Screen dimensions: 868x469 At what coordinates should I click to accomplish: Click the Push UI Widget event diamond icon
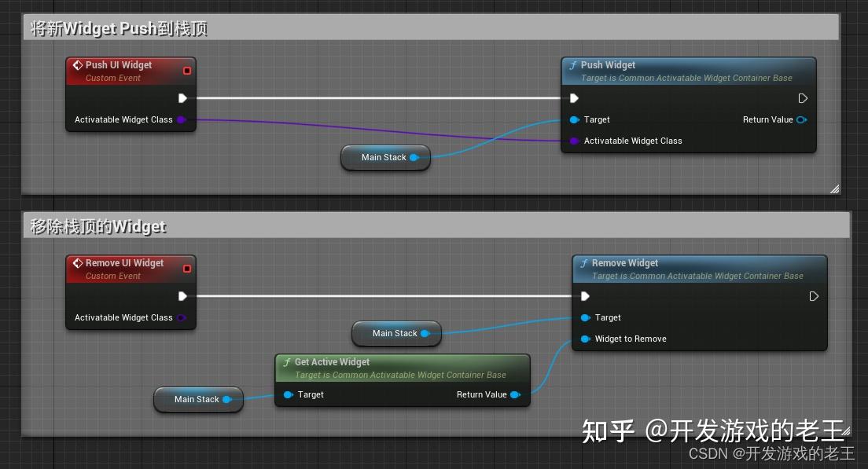[x=78, y=65]
